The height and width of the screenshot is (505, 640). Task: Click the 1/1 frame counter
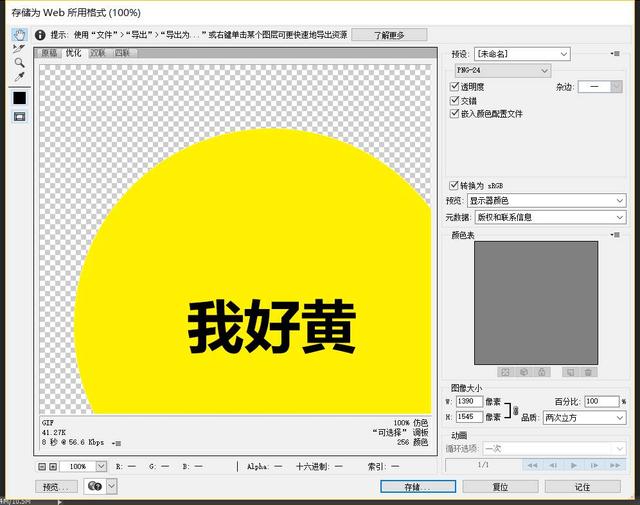point(483,465)
